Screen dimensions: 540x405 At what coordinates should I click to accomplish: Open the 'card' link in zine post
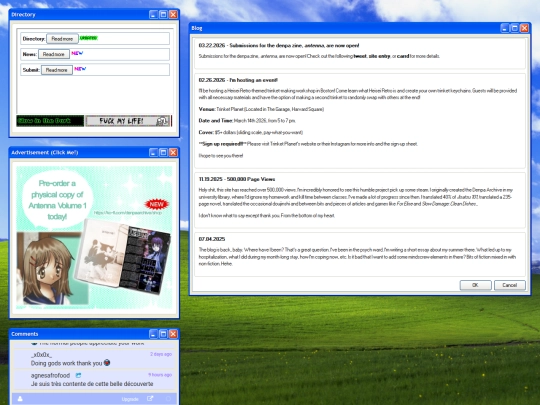[403, 56]
